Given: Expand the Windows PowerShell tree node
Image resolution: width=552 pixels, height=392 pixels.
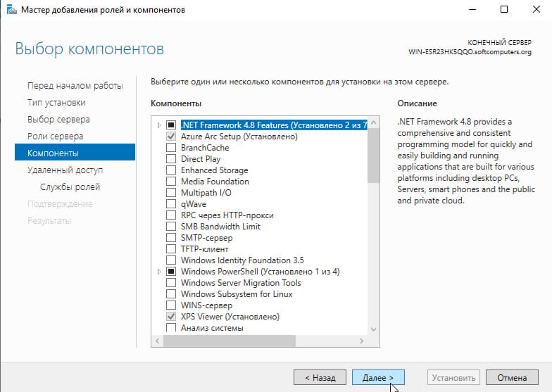Looking at the screenshot, I should (159, 272).
